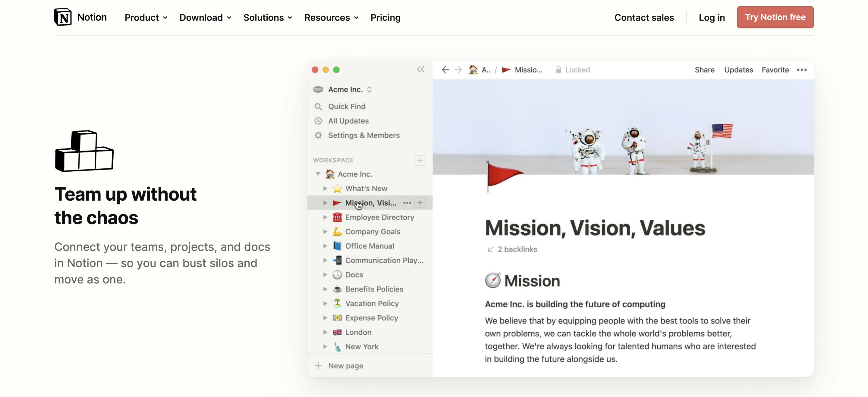868x397 pixels.
Task: Click Updates in the page header
Action: click(x=739, y=70)
